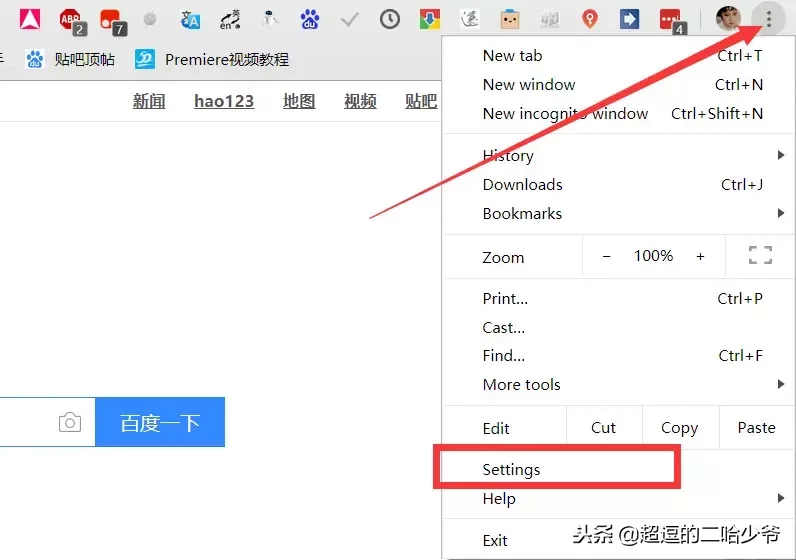The width and height of the screenshot is (796, 560).
Task: Open the 贴吧顶帖 bookmark
Action: (x=70, y=59)
